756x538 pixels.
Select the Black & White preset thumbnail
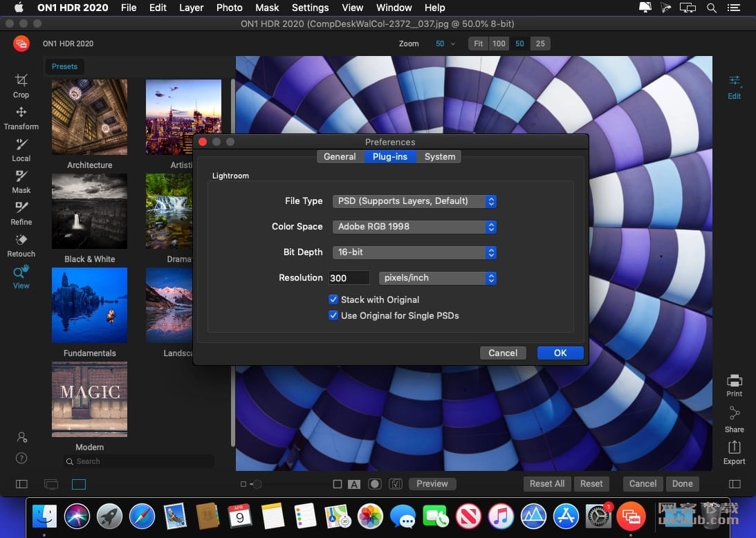[90, 211]
